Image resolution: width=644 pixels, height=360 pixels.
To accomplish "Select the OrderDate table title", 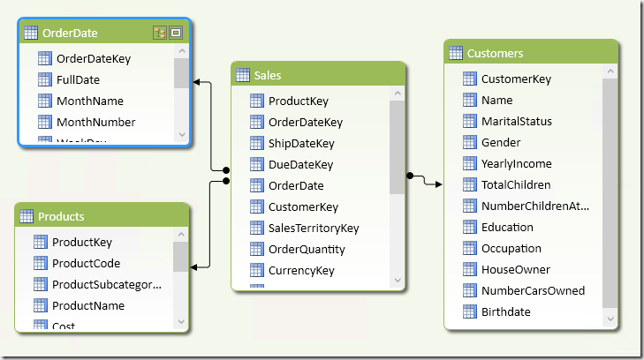I will tap(70, 33).
